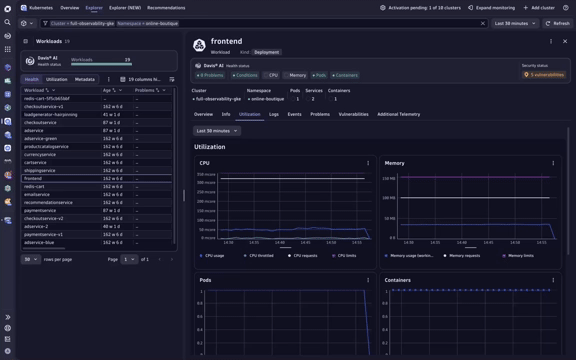Toggle CPU usage legend series

(x=212, y=256)
